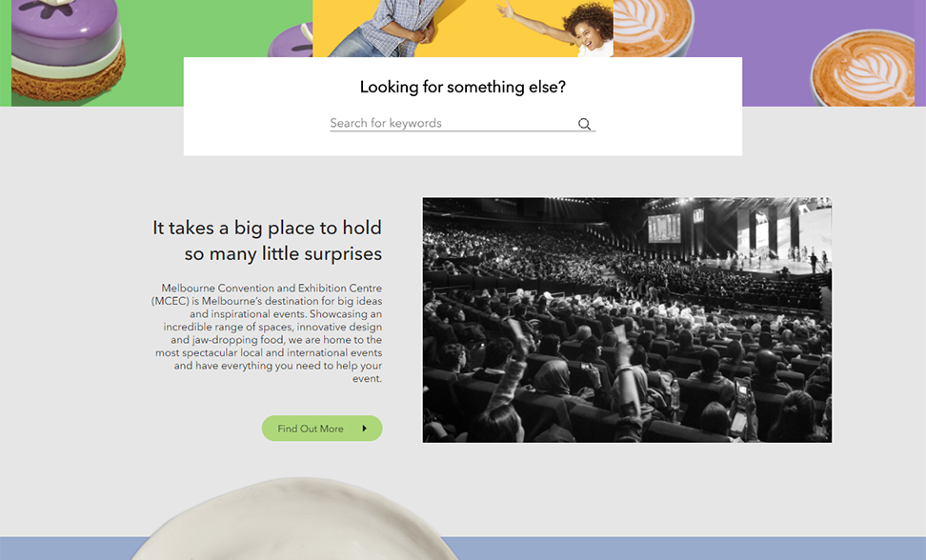Viewport: 926px width, 560px height.
Task: Click the small purple cake partially hidden
Action: pyautogui.click(x=291, y=41)
